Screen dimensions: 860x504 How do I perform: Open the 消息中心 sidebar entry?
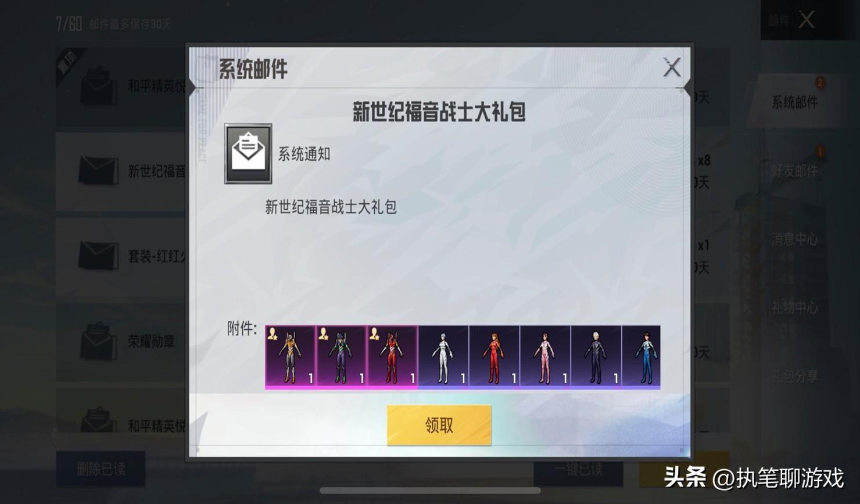(x=794, y=239)
